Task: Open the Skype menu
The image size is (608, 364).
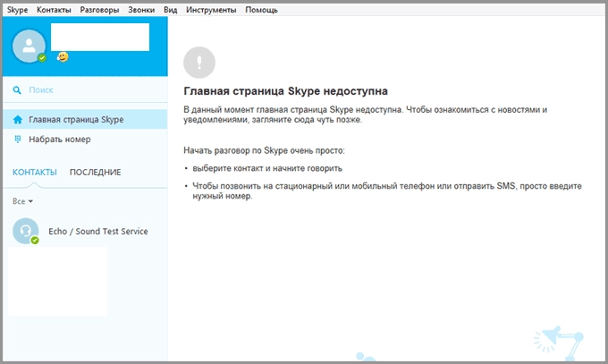Action: point(18,10)
